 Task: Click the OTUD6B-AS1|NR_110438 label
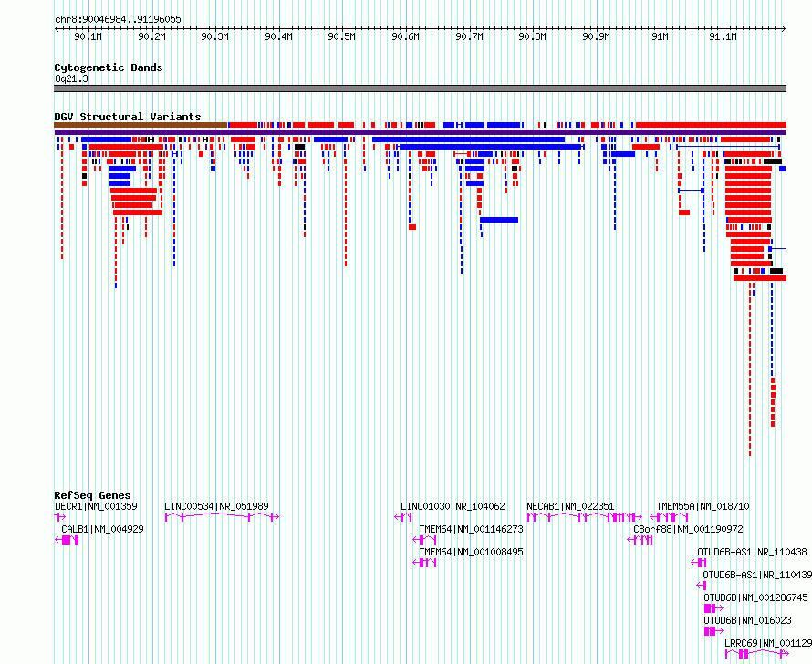[x=752, y=552]
